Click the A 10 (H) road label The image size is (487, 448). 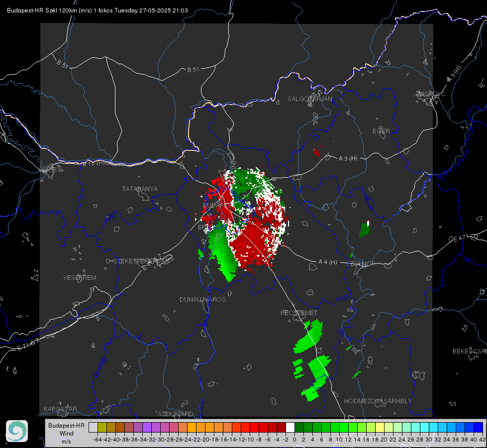93,163
